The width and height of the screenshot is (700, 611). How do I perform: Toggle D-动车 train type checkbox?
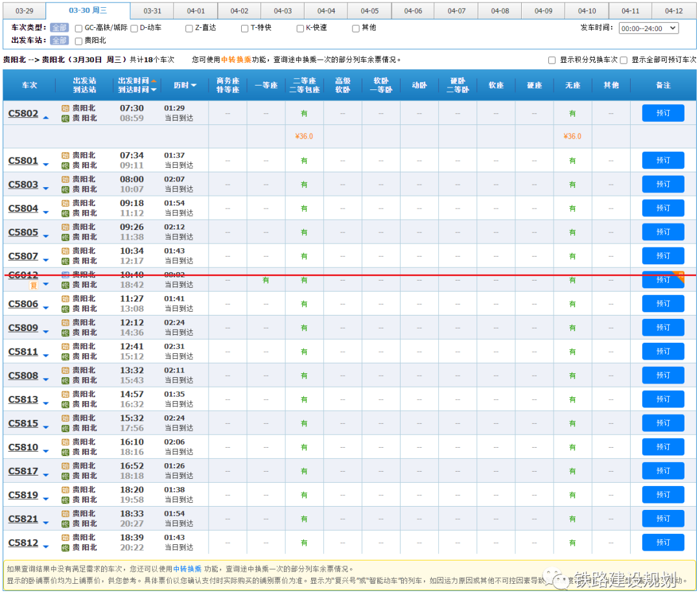click(134, 29)
